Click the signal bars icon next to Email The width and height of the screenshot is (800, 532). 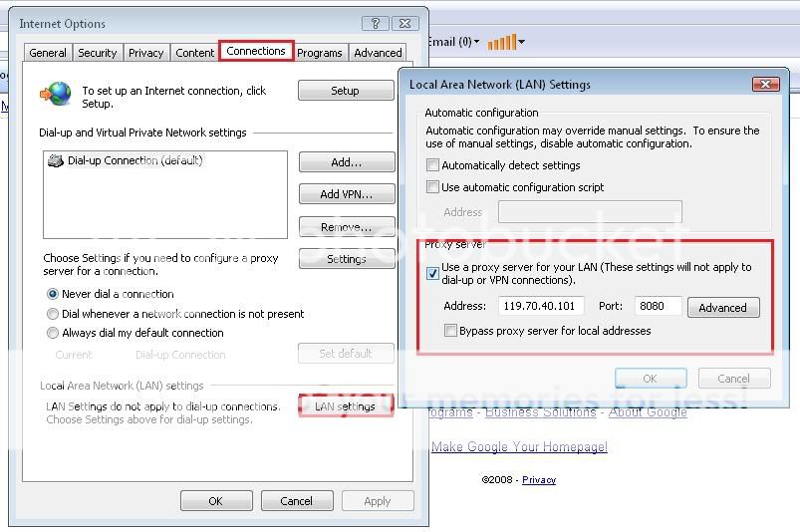501,42
